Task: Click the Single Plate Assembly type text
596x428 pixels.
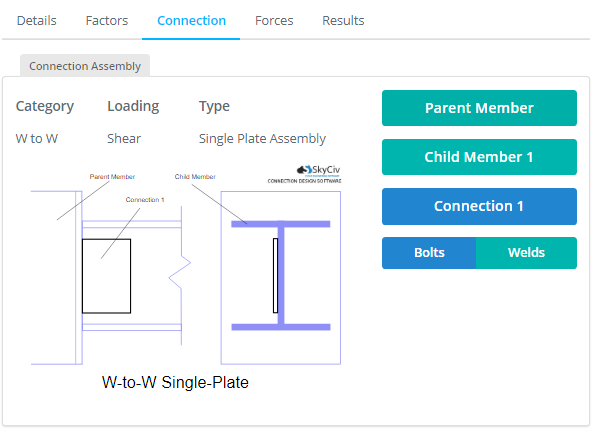Action: point(262,139)
